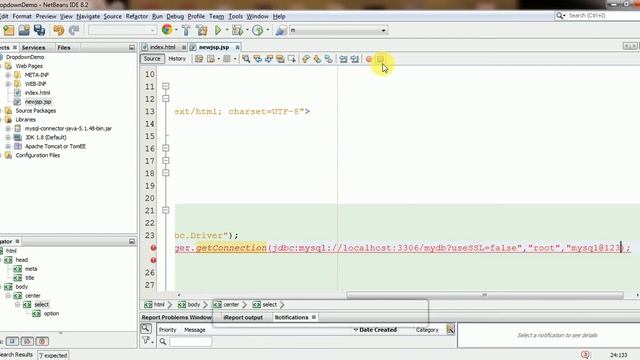Open the empty configuration combo box

tap(122, 30)
